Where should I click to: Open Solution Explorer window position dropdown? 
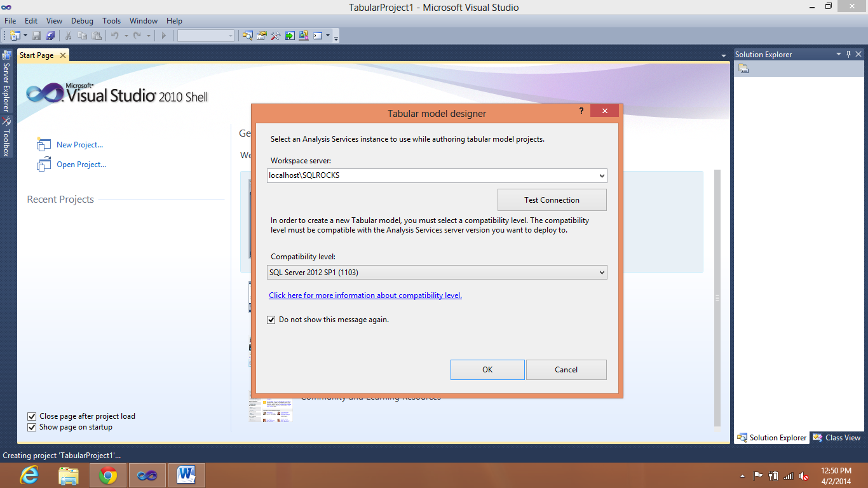(839, 55)
